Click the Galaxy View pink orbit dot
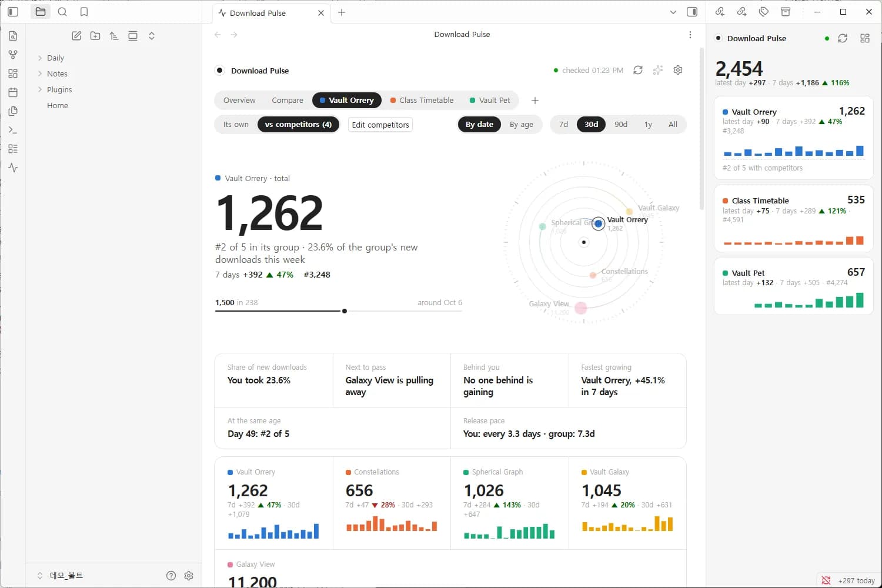The image size is (882, 588). tap(581, 308)
